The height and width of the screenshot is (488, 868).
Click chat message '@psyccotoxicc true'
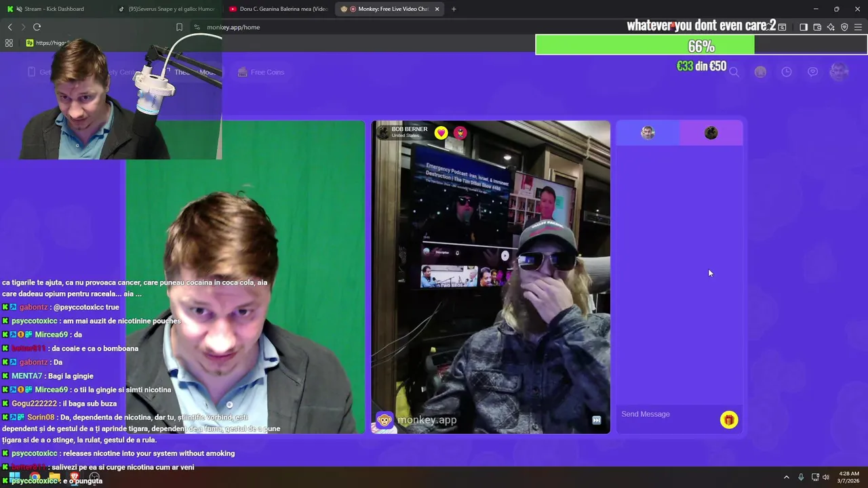point(86,307)
